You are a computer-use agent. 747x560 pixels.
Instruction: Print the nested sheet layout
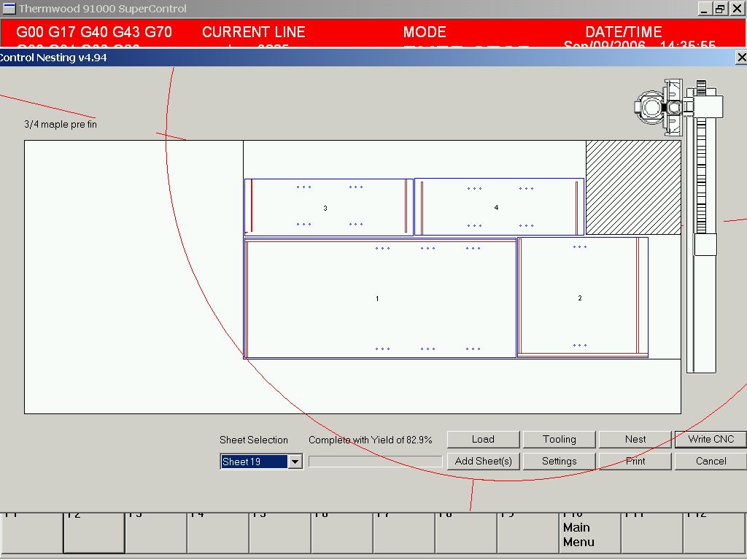point(635,461)
